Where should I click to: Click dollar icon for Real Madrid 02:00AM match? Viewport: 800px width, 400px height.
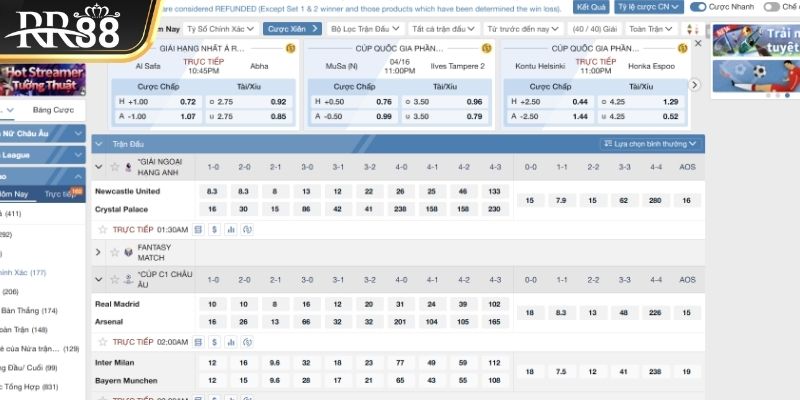coord(215,342)
